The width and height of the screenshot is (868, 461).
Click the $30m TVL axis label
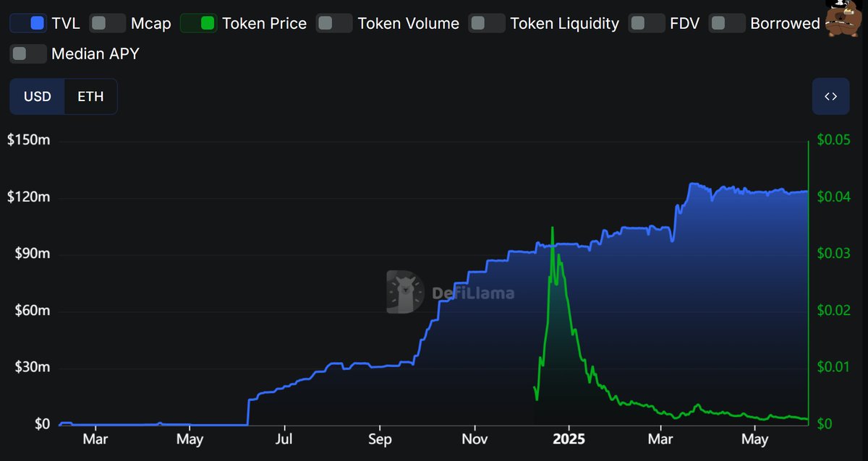(32, 367)
